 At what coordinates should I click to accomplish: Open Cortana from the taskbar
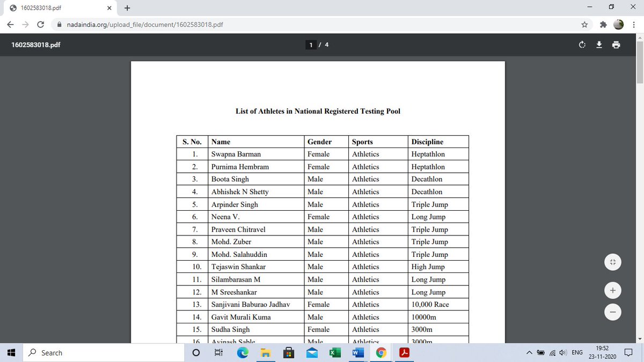tap(196, 352)
